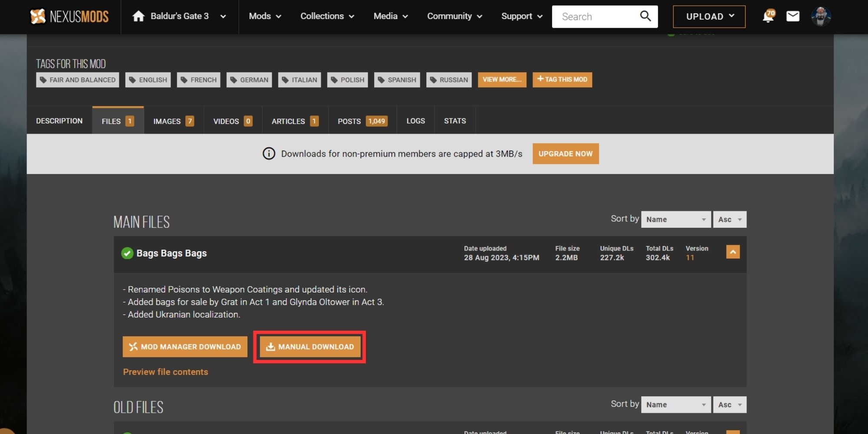The height and width of the screenshot is (434, 868).
Task: Open the Preview file contents link
Action: (x=165, y=372)
